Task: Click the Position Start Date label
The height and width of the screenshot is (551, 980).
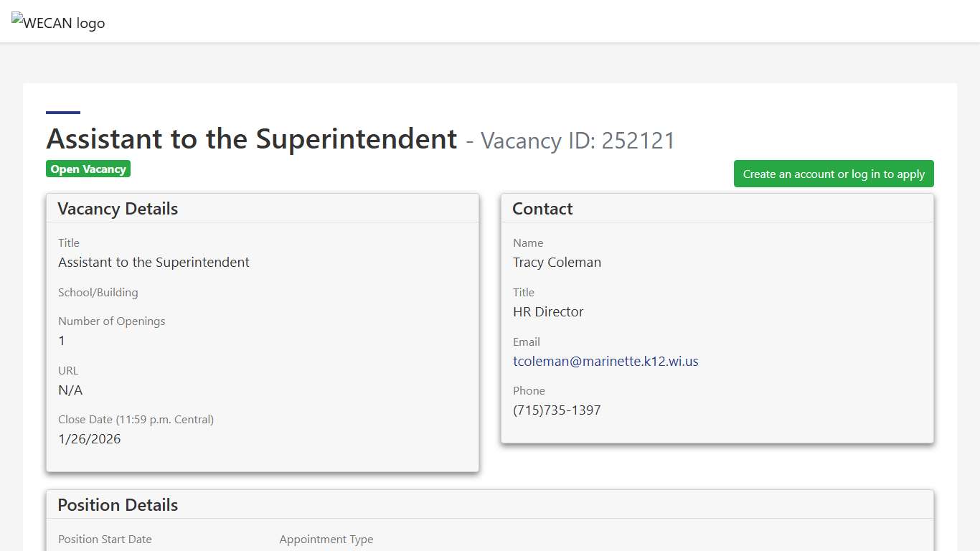Action: [x=105, y=540]
